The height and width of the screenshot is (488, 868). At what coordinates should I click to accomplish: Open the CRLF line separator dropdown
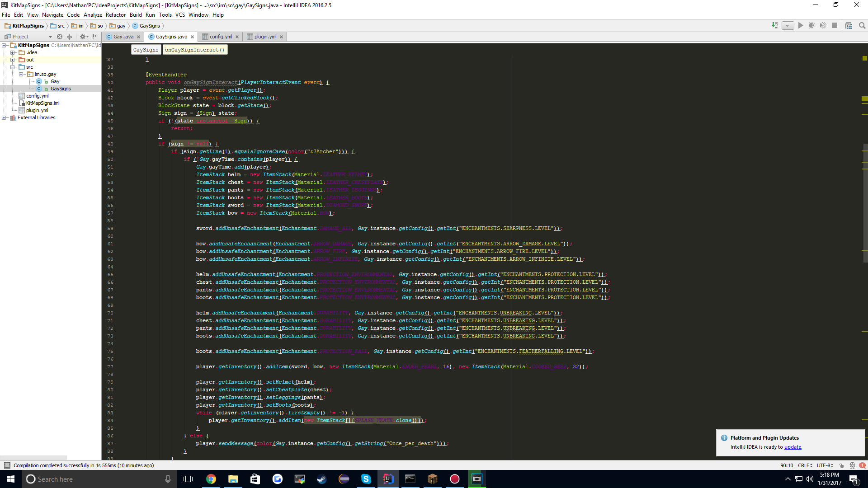[x=805, y=465]
